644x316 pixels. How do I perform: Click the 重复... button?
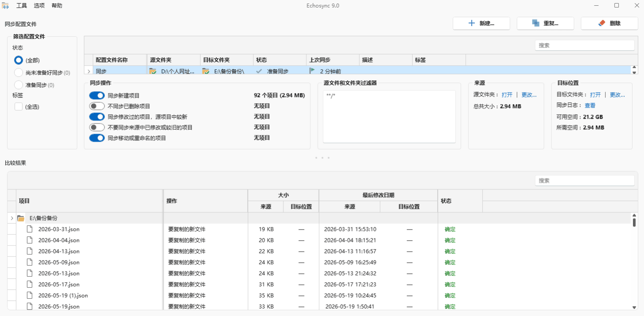point(545,23)
